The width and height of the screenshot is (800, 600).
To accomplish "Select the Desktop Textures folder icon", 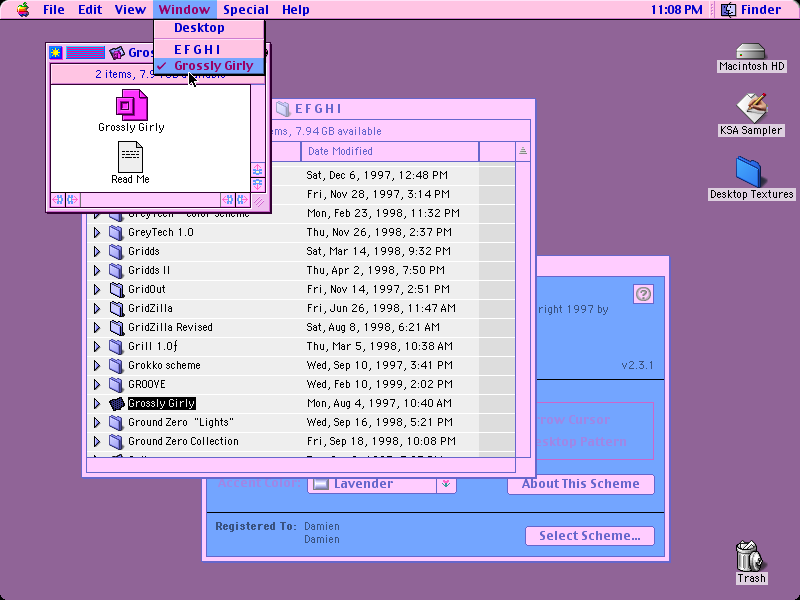I will [x=748, y=172].
